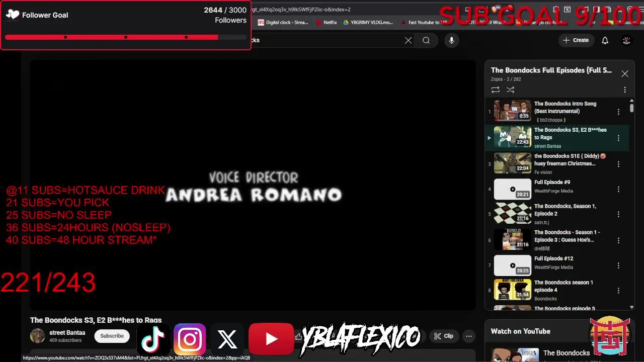Click the Clip button below video
Screen dimensions: 644x362
444,336
